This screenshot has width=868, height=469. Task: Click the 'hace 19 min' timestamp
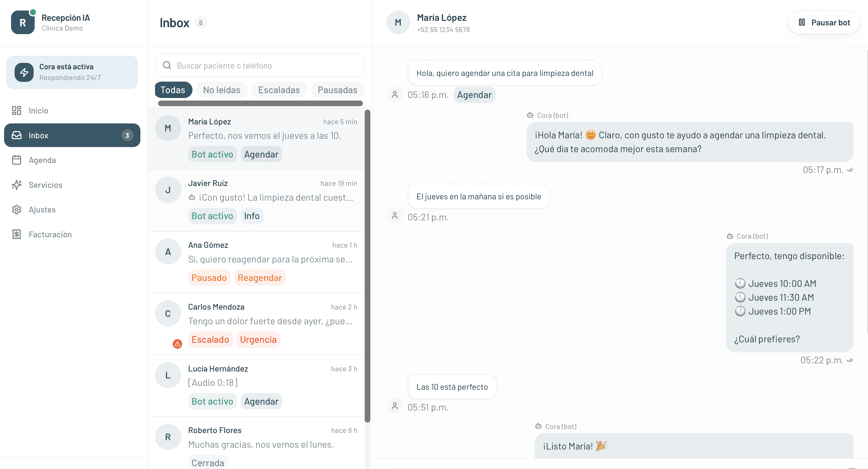[339, 183]
